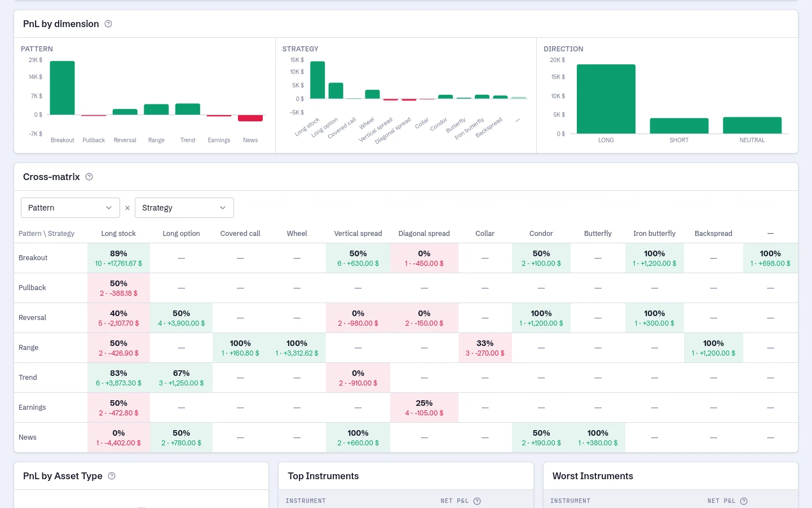Image resolution: width=812 pixels, height=508 pixels.
Task: Select Breakout Vertical spread cell +630.00 $
Action: click(358, 258)
